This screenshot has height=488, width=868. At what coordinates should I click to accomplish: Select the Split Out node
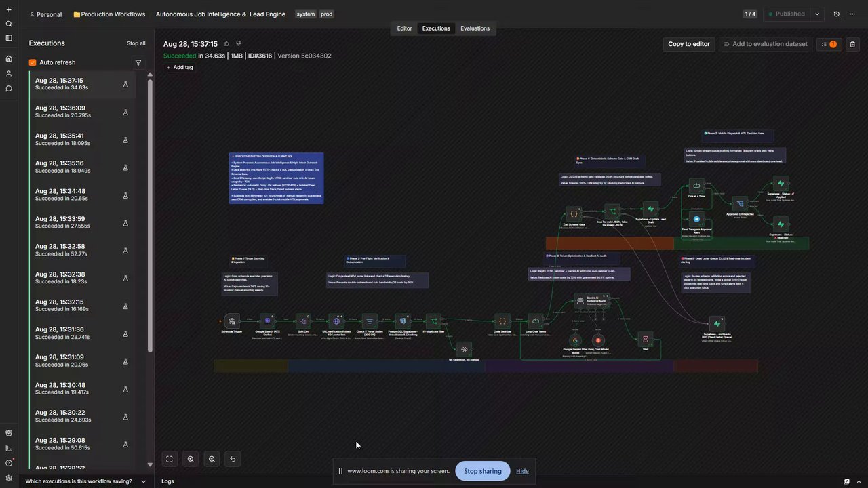tap(302, 321)
